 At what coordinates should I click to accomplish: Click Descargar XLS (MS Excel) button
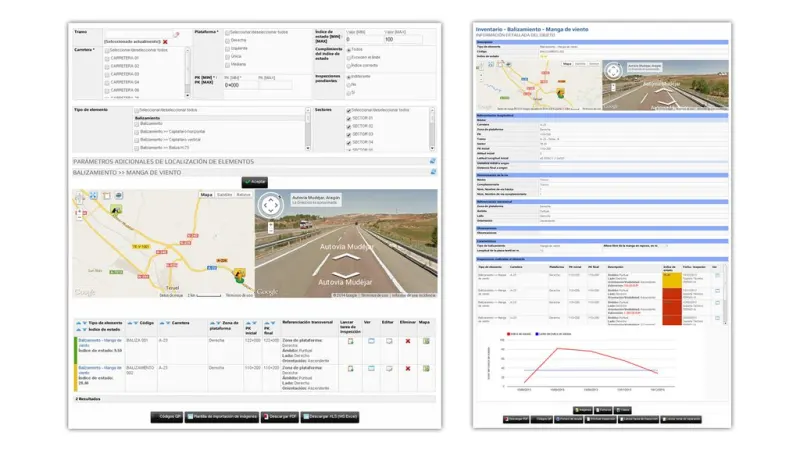(x=330, y=417)
